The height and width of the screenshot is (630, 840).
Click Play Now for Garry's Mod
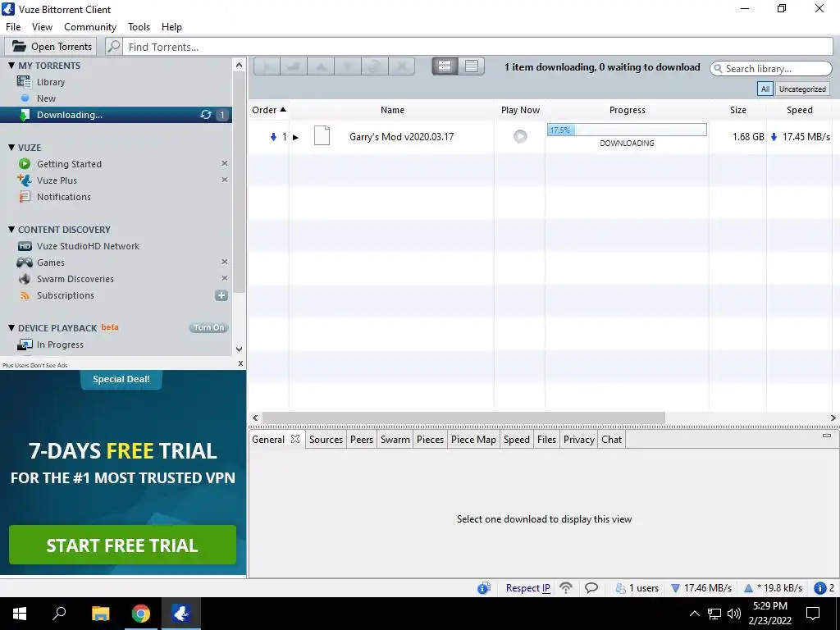point(520,136)
